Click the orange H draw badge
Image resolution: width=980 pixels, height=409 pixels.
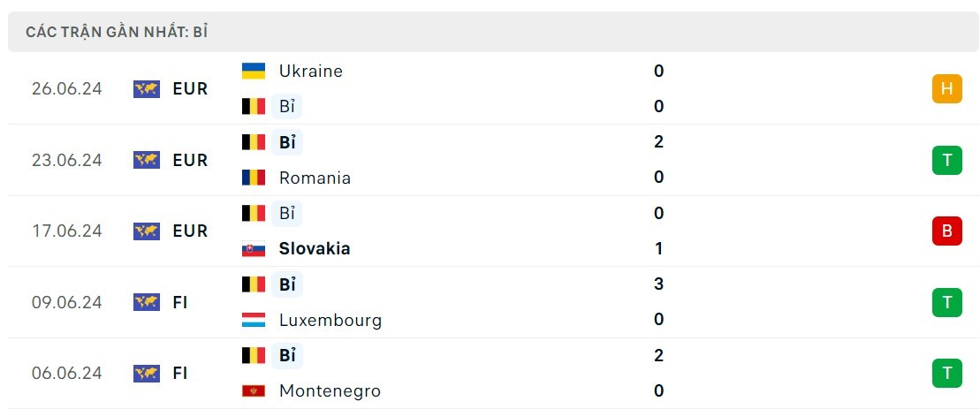(947, 88)
